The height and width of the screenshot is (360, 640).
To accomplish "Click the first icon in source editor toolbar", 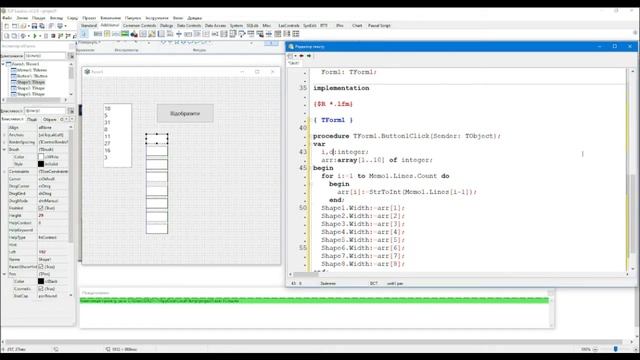I will [x=290, y=56].
